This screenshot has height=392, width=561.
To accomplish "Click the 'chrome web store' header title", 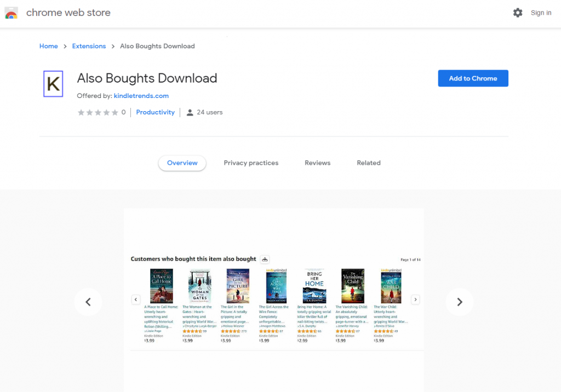I will 68,13.
